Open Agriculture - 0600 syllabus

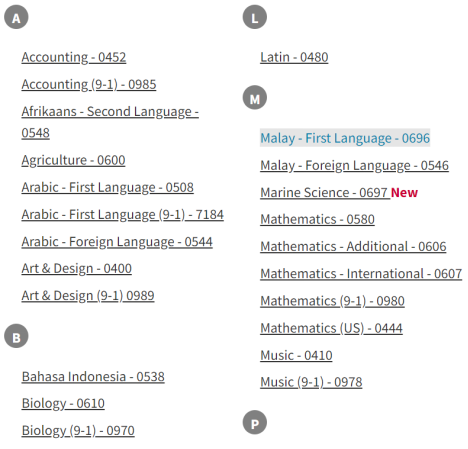(74, 160)
